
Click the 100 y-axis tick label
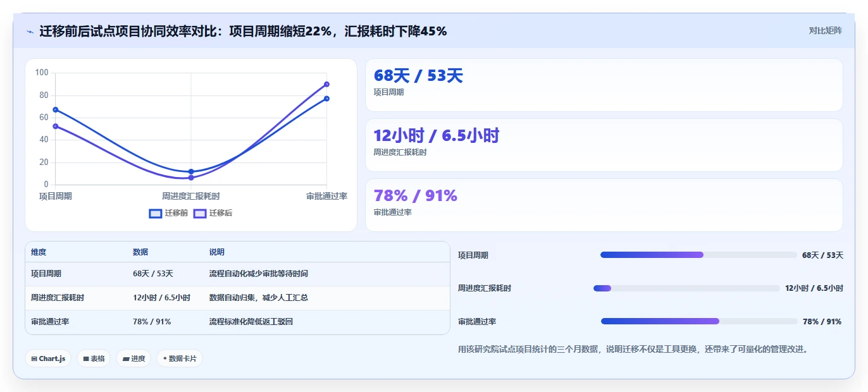(42, 73)
